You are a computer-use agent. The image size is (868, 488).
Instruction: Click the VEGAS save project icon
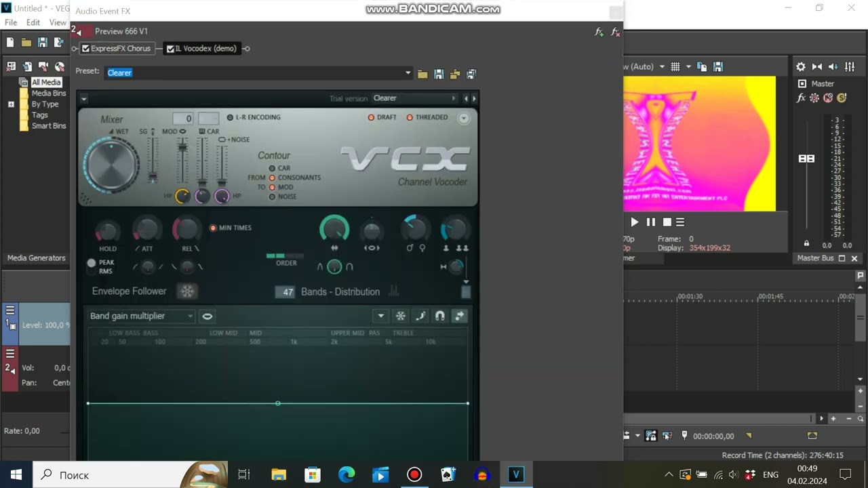pyautogui.click(x=43, y=42)
